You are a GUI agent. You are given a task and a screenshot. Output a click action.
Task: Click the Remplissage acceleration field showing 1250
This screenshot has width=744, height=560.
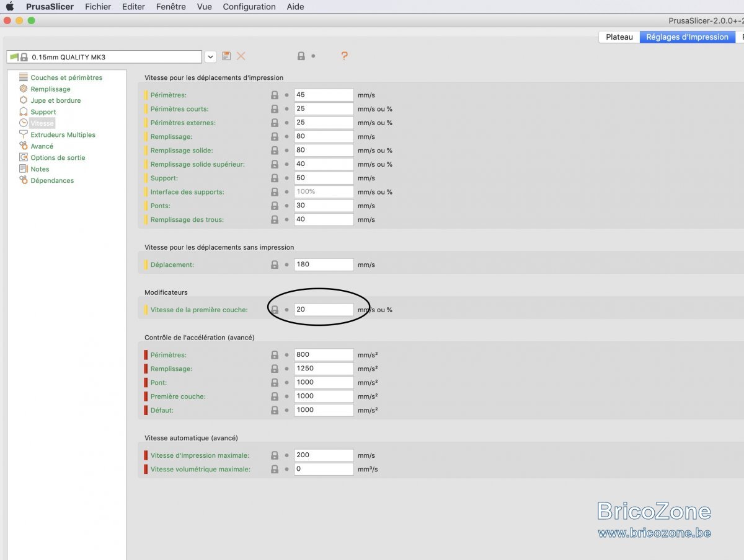coord(324,369)
